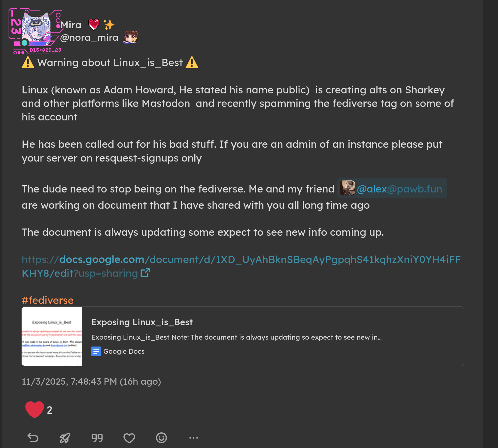
Task: Open the docs.google.com document link
Action: pyautogui.click(x=241, y=260)
